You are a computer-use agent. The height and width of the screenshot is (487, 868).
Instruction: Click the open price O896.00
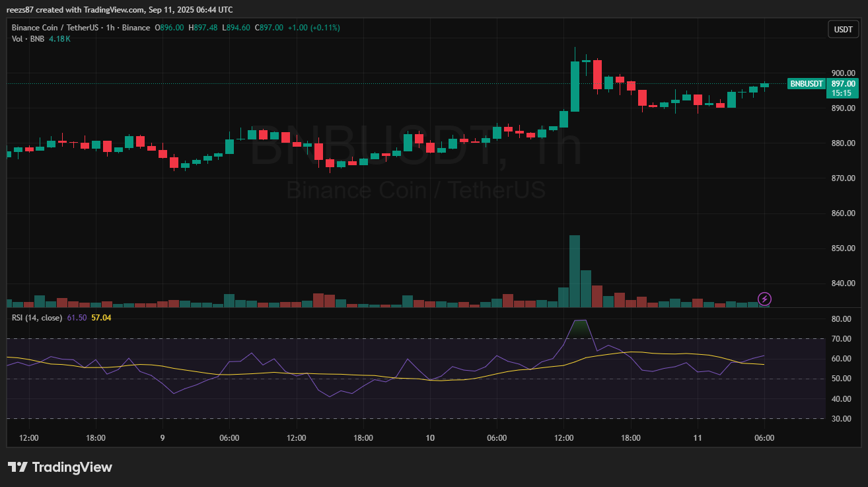pos(169,28)
